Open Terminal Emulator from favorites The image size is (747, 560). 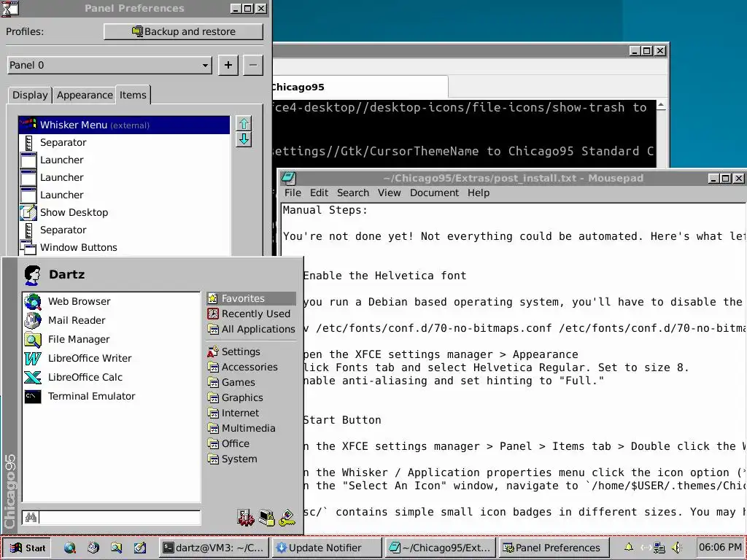(x=111, y=396)
